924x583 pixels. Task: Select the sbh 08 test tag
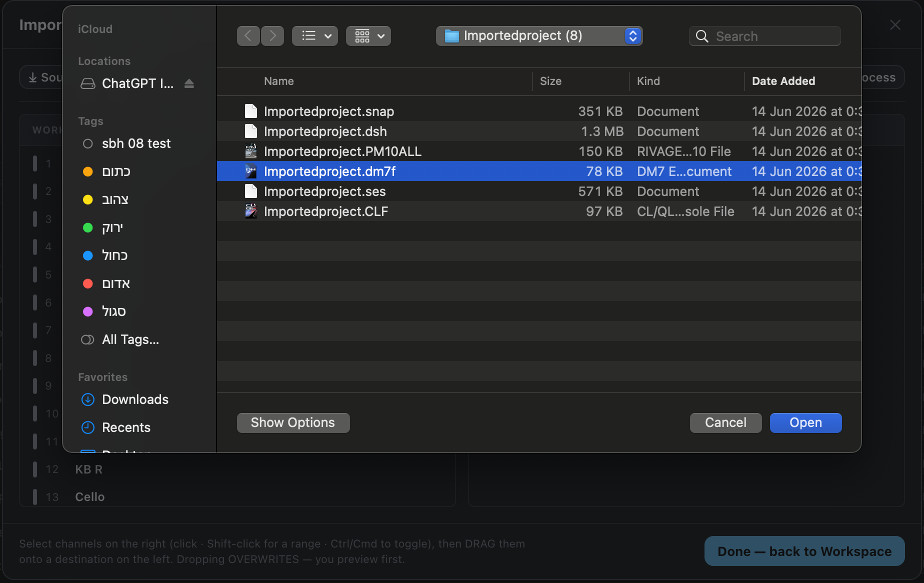point(126,143)
